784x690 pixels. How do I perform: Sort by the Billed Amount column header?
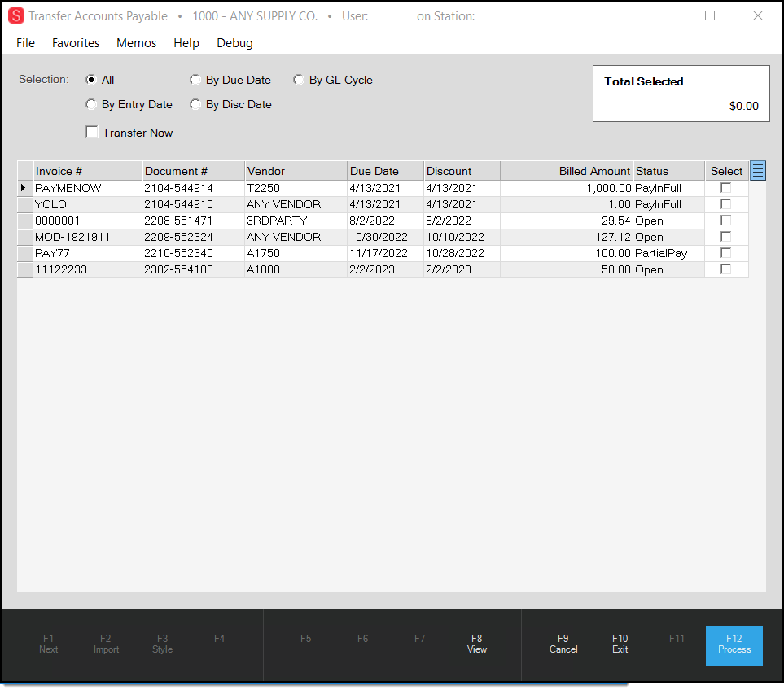point(567,171)
